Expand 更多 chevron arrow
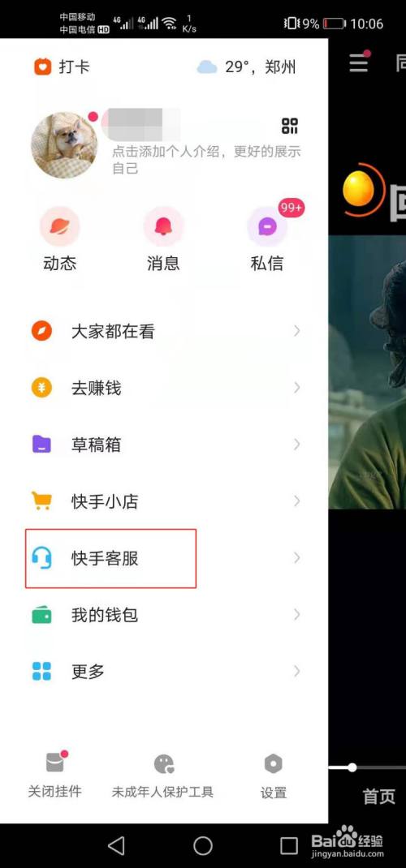 coord(297,672)
